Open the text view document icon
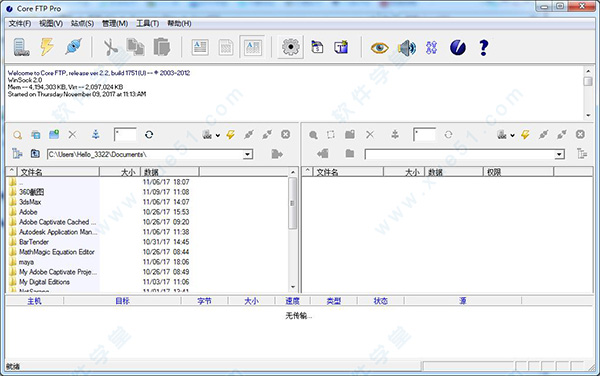This screenshot has height=376, width=600. click(x=200, y=47)
